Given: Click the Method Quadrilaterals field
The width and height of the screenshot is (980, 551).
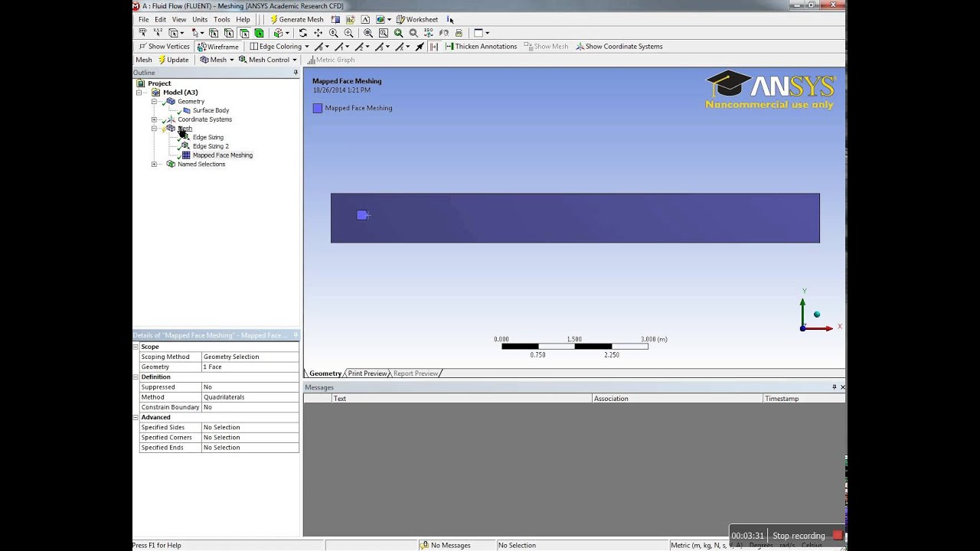Looking at the screenshot, I should point(250,397).
